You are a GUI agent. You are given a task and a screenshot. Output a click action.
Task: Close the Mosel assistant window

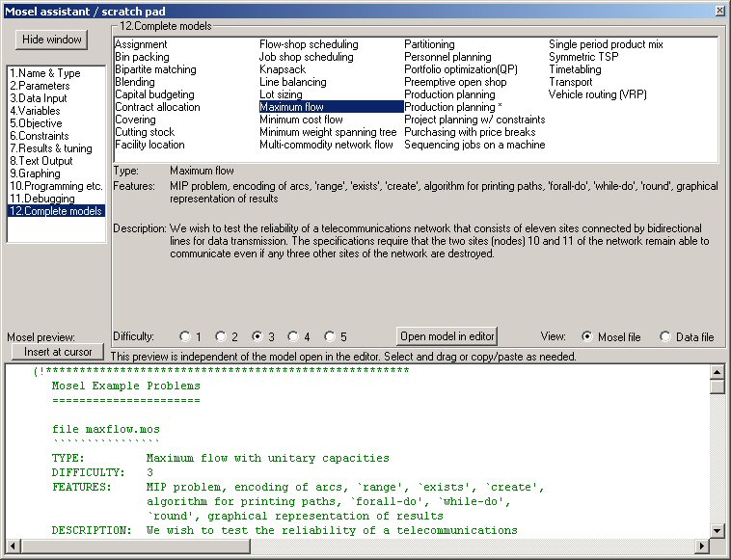tap(719, 11)
